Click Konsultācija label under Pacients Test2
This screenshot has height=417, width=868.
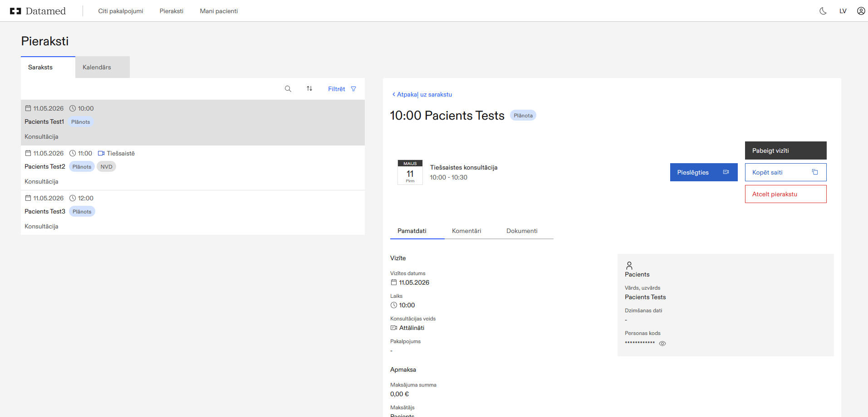[41, 181]
